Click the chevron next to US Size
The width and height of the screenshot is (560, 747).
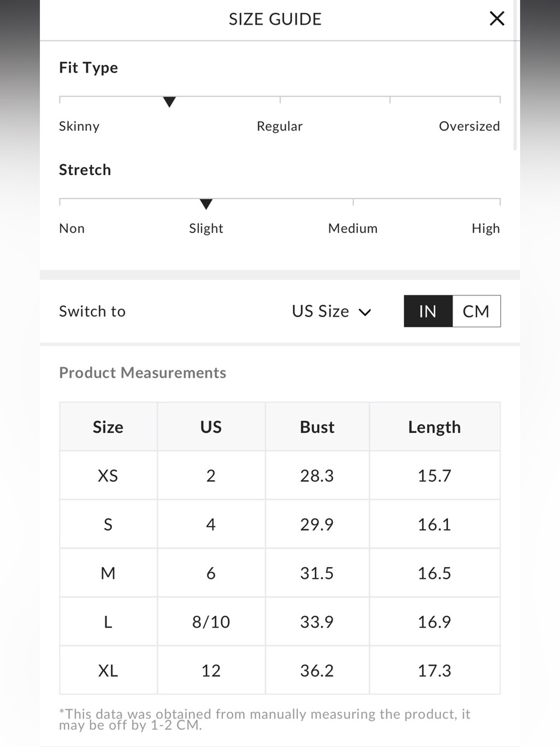click(x=365, y=312)
